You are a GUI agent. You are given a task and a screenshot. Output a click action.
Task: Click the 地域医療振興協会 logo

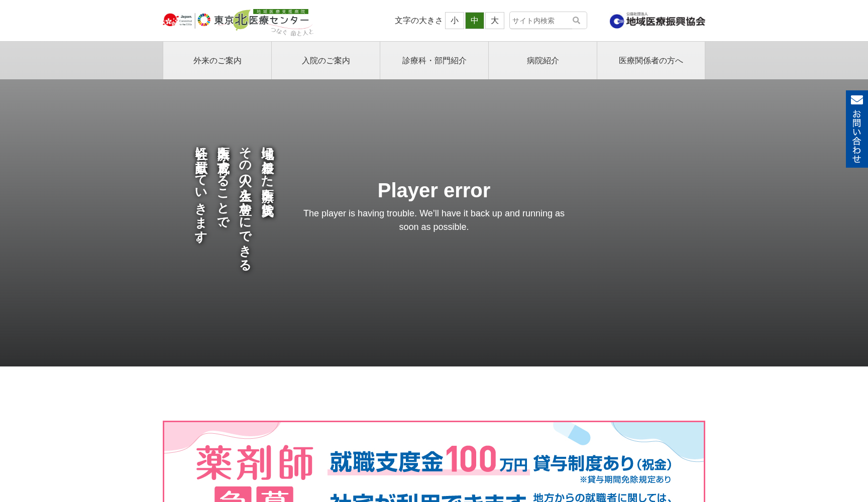657,21
